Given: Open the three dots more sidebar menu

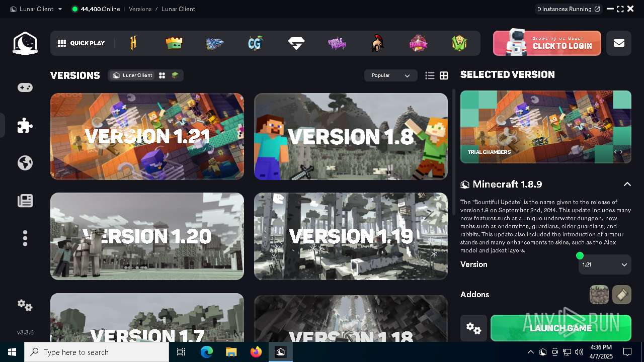Looking at the screenshot, I should click(x=25, y=238).
